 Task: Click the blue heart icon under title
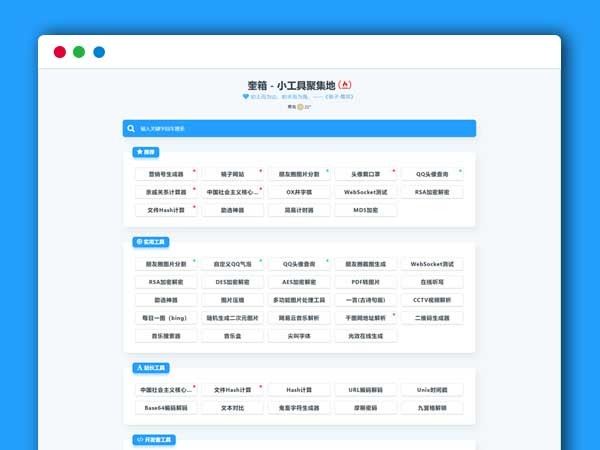[x=245, y=97]
